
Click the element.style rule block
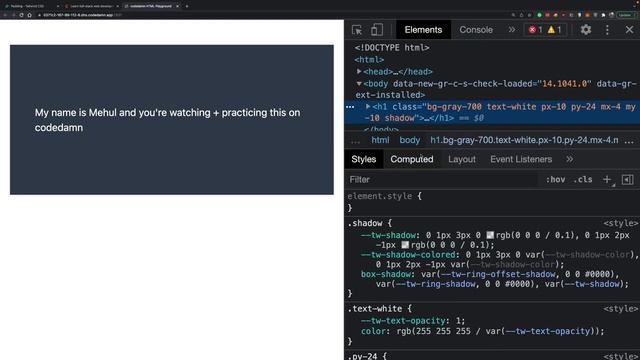[492, 202]
